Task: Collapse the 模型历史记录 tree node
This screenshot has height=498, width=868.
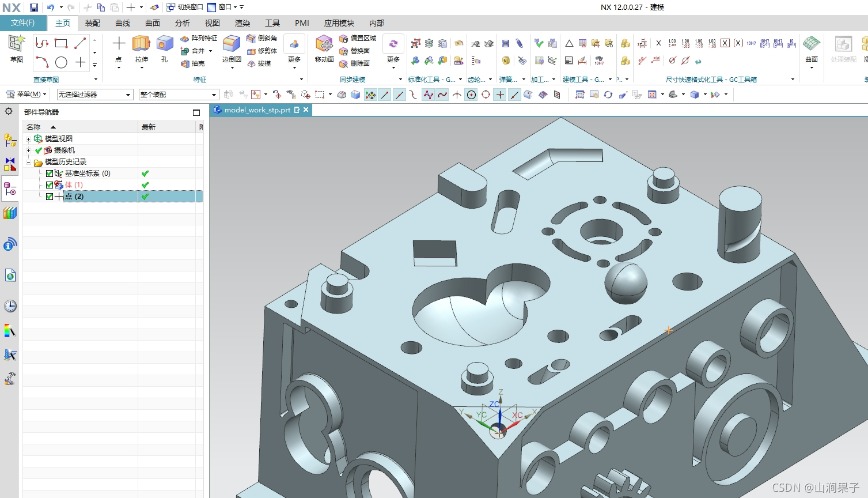Action: 28,162
